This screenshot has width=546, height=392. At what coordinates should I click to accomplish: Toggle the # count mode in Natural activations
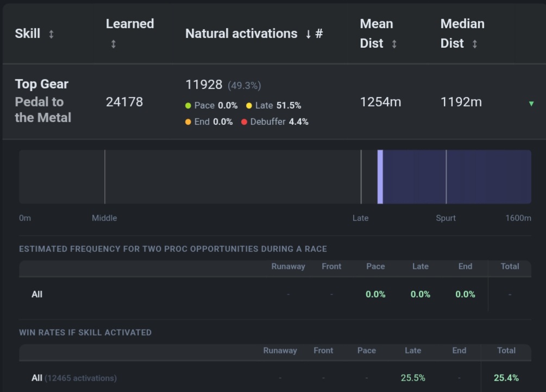pyautogui.click(x=319, y=34)
